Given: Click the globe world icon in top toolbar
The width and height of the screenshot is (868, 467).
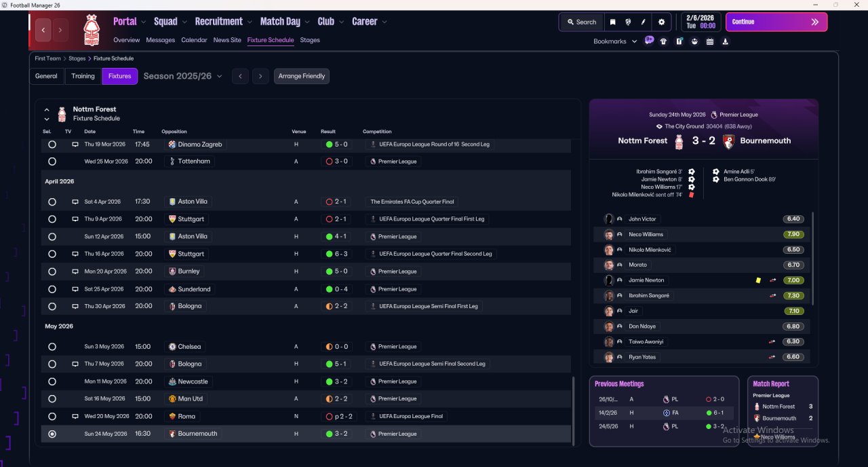Looking at the screenshot, I should pyautogui.click(x=628, y=22).
